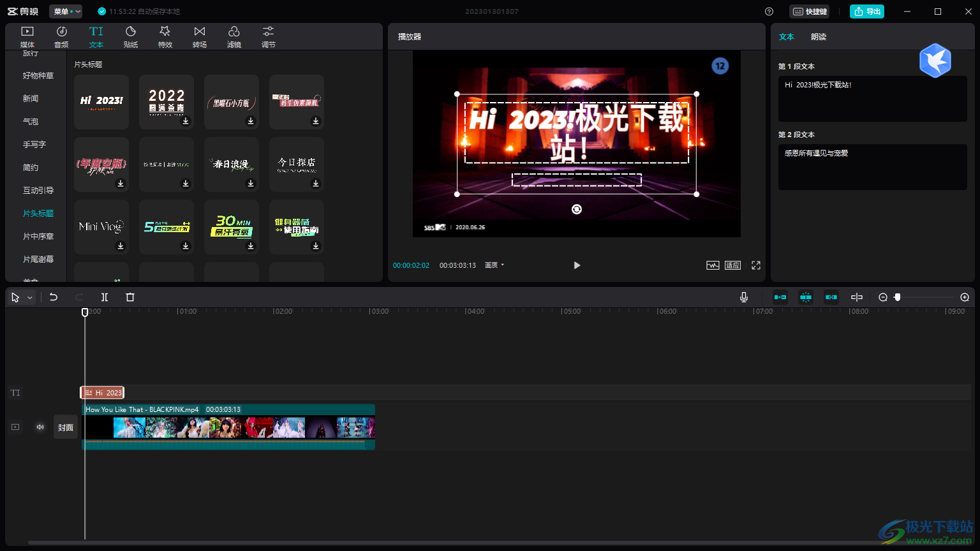The height and width of the screenshot is (551, 980).
Task: Edit the 感恩所有遇见与宠爱 text field
Action: [873, 167]
